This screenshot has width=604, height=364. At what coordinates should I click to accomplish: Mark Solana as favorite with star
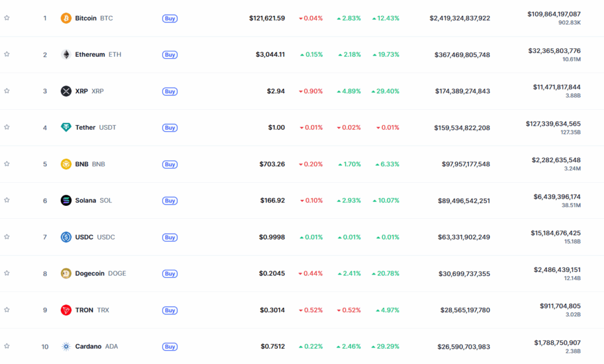tap(6, 200)
